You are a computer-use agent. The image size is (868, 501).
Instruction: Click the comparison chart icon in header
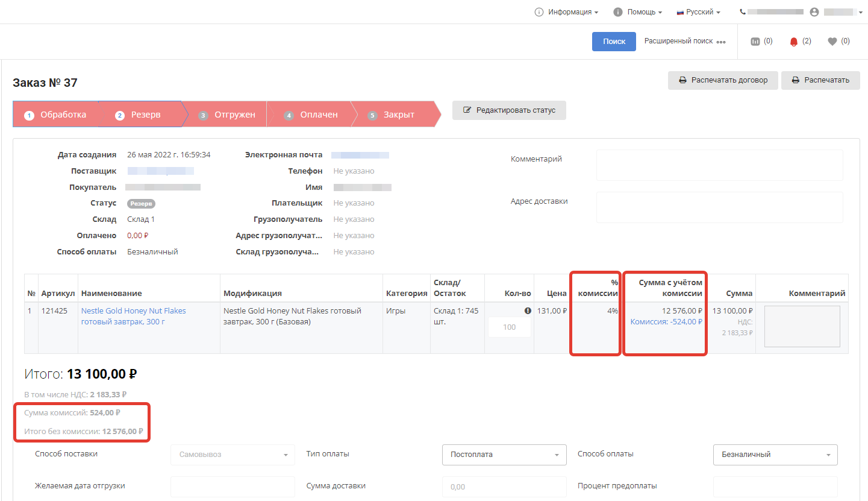click(x=755, y=42)
